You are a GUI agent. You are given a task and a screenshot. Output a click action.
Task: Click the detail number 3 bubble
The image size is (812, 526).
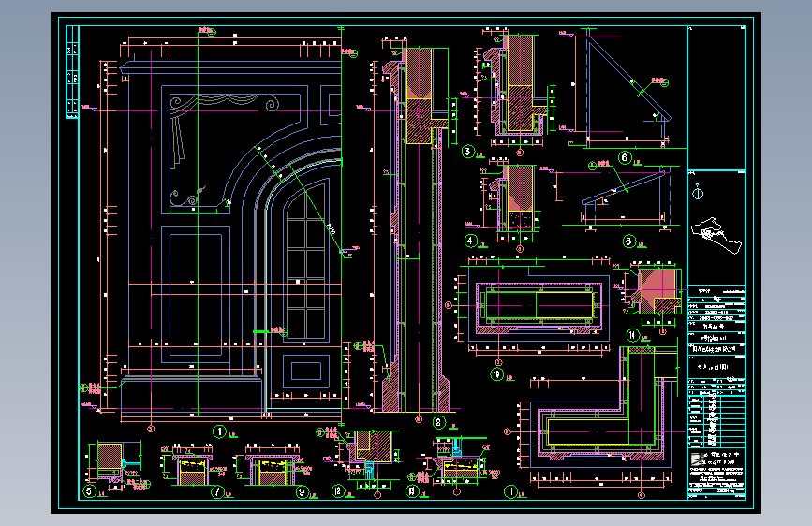[x=467, y=152]
